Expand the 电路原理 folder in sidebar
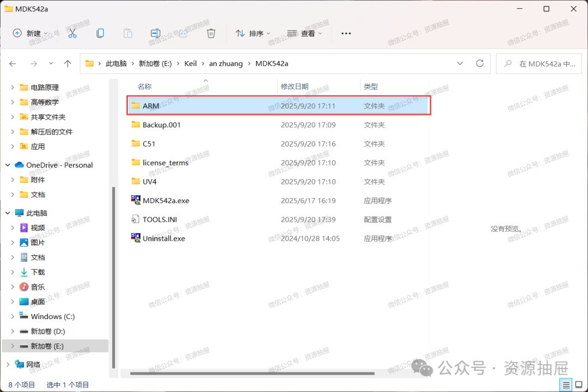 13,88
